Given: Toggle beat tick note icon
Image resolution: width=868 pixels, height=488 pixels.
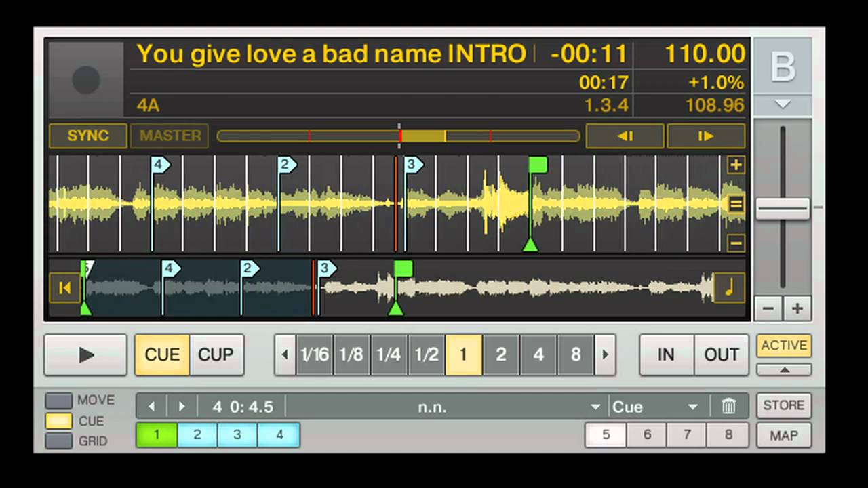Looking at the screenshot, I should pos(729,288).
